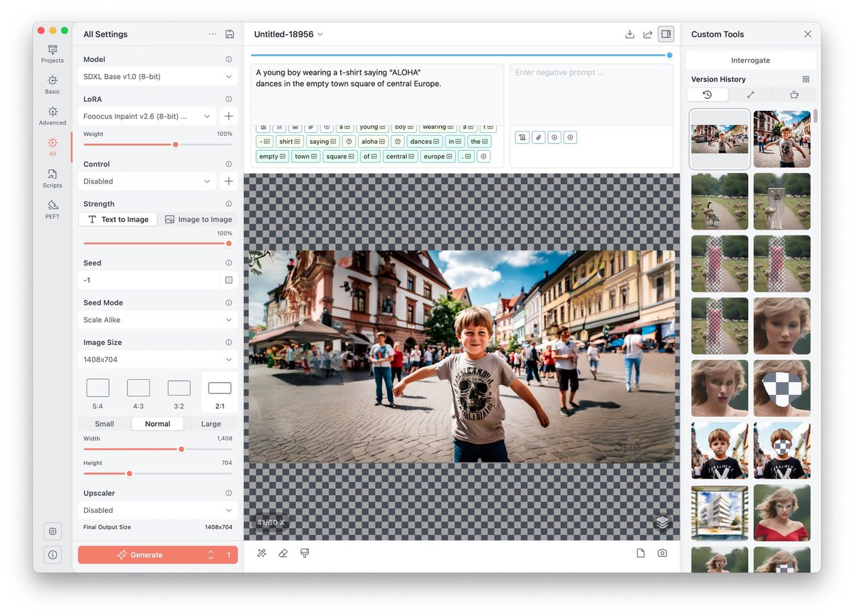Open the Image Size dropdown 1408x704
Viewport: 854px width, 616px height.
coord(158,360)
